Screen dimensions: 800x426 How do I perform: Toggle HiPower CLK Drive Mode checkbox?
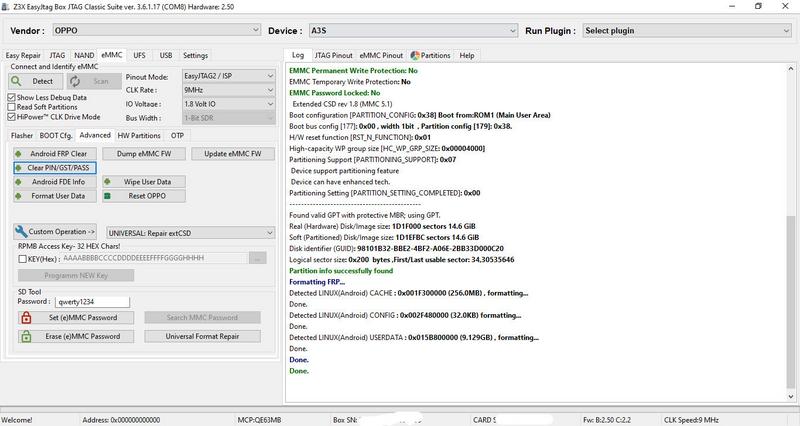click(x=12, y=116)
